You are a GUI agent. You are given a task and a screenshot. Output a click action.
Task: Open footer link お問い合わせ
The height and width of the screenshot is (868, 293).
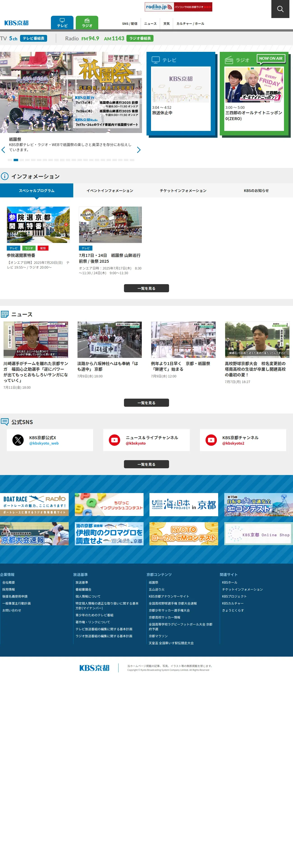point(12,610)
